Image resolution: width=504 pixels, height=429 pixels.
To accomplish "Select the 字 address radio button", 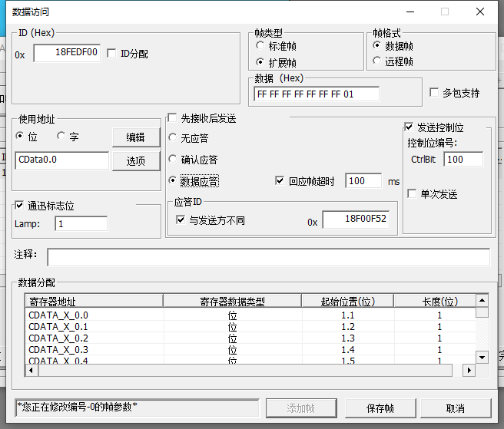I will [x=62, y=136].
